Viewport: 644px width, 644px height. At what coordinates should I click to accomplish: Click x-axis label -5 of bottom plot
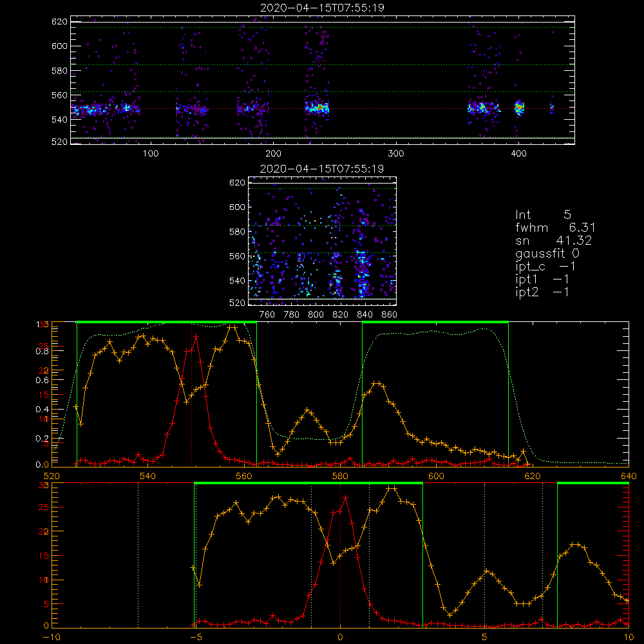196,637
